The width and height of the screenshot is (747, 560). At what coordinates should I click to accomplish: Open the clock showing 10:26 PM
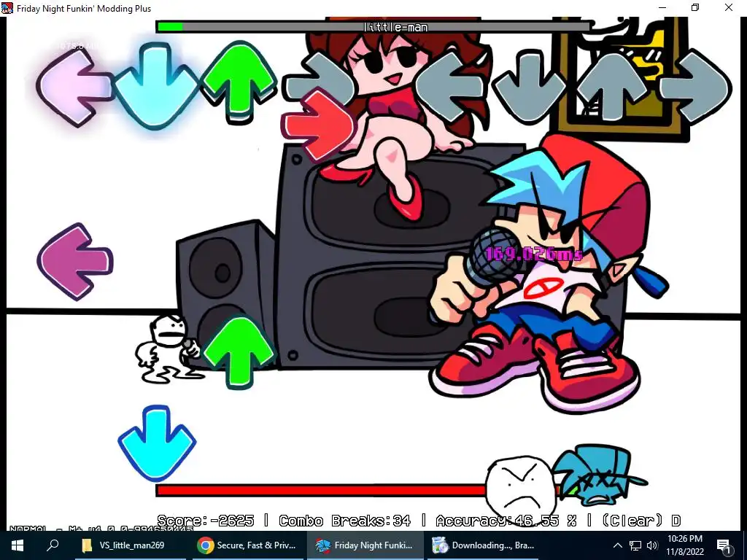click(x=684, y=545)
